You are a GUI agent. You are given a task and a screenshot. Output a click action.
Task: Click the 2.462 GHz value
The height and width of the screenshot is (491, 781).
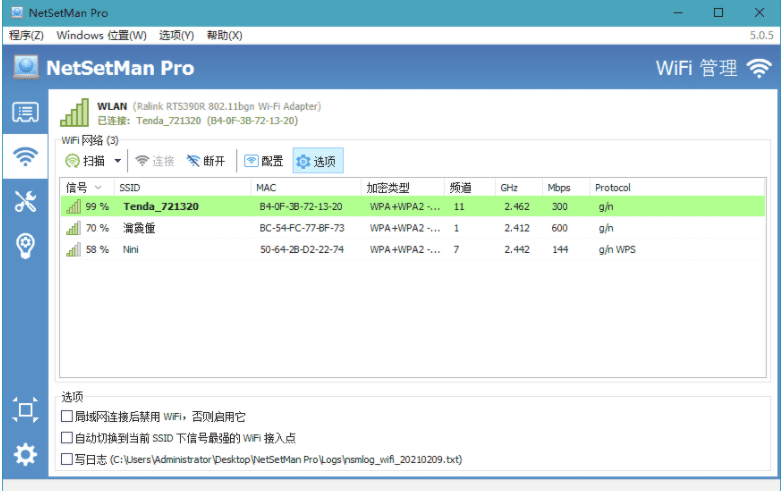pos(517,207)
